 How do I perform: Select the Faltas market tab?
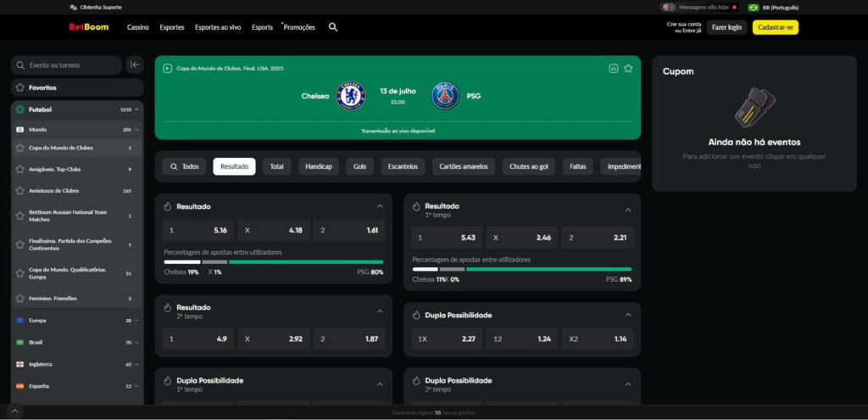point(578,166)
